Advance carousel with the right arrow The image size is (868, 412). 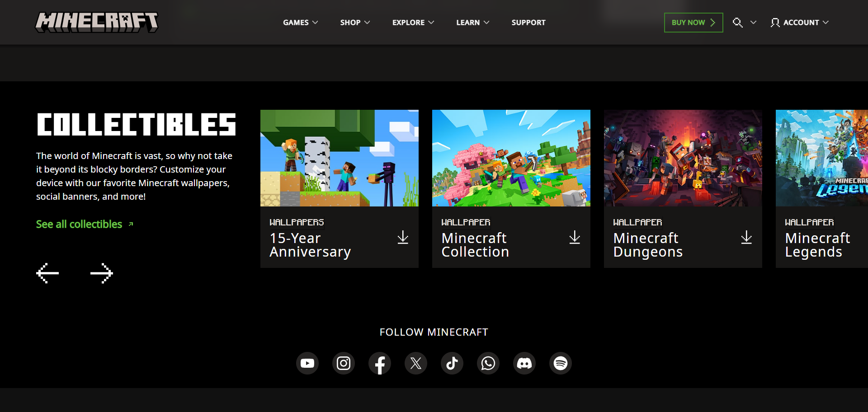click(x=101, y=273)
